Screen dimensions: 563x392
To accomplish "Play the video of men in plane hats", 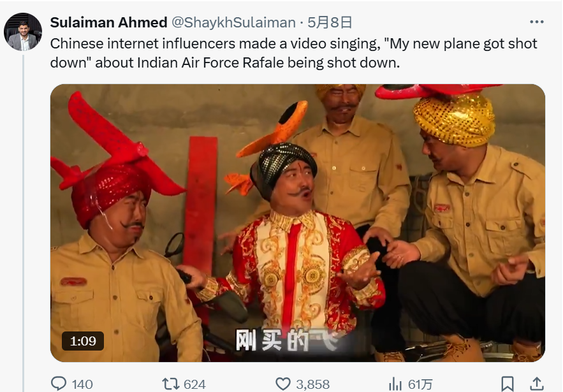I will click(298, 223).
